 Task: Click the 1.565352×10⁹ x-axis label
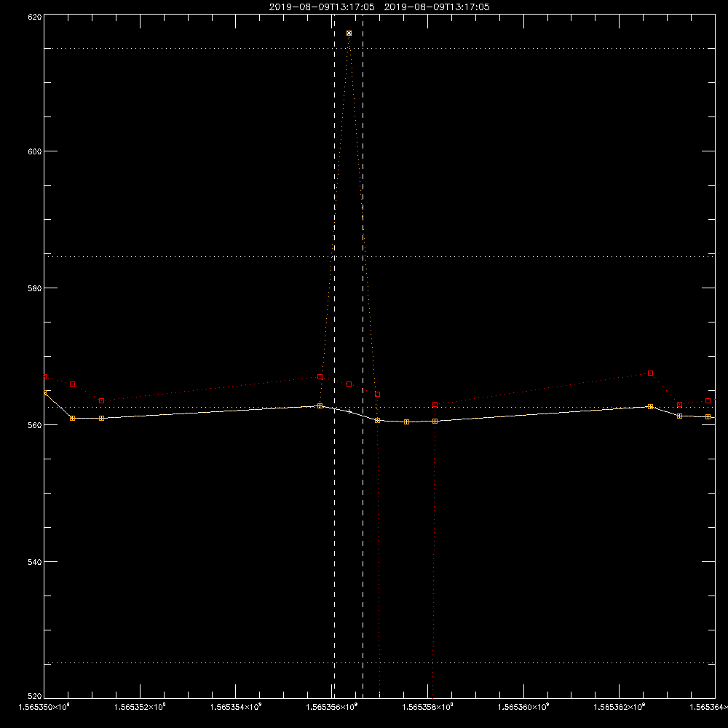140,707
